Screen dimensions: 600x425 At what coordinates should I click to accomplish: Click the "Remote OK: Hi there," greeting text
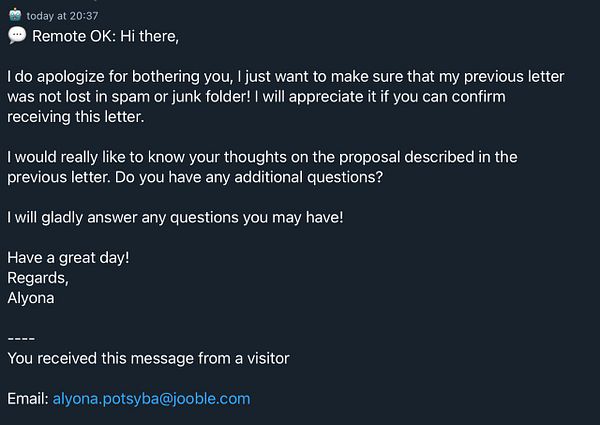[x=108, y=36]
